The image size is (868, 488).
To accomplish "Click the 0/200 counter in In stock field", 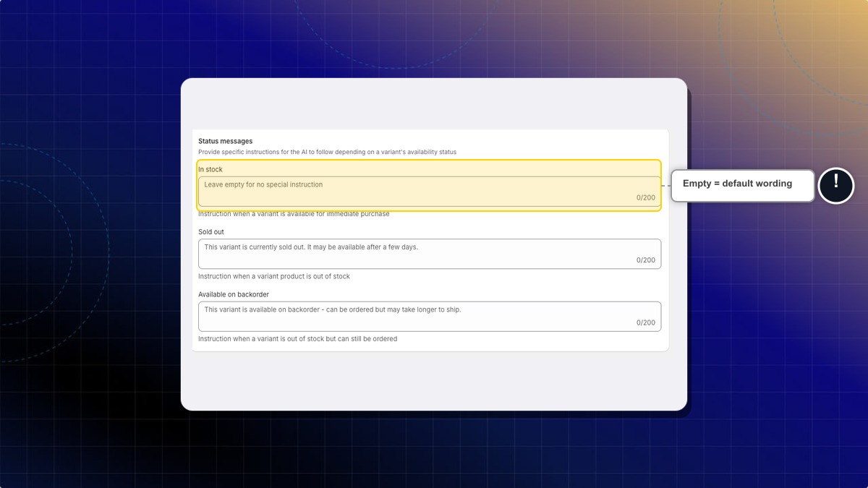I will pos(646,197).
